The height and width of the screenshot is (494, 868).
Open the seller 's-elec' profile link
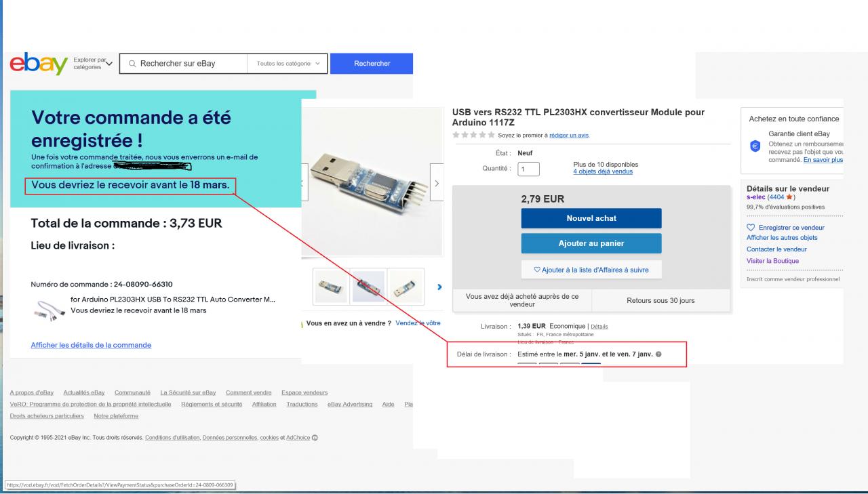tap(756, 197)
